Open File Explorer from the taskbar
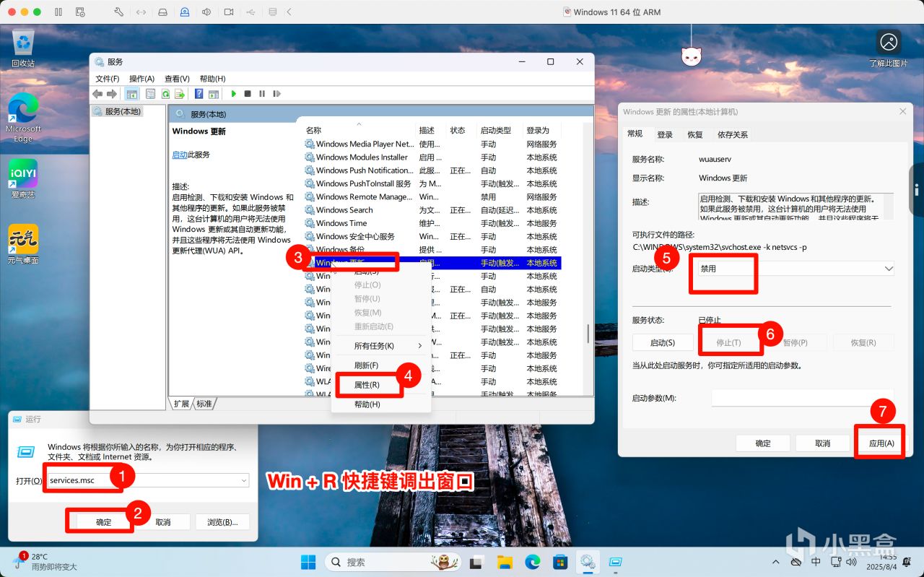 tap(504, 562)
